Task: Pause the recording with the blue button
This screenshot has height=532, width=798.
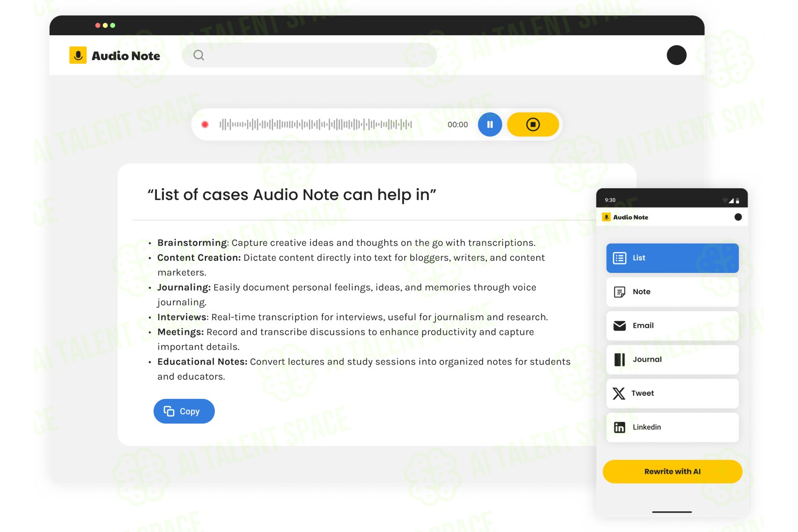Action: 490,124
